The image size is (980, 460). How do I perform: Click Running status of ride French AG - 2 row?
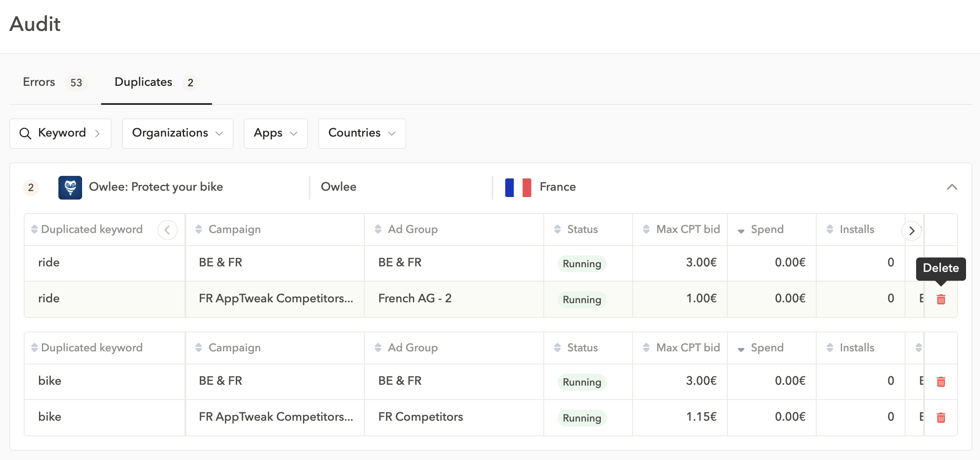coord(582,299)
